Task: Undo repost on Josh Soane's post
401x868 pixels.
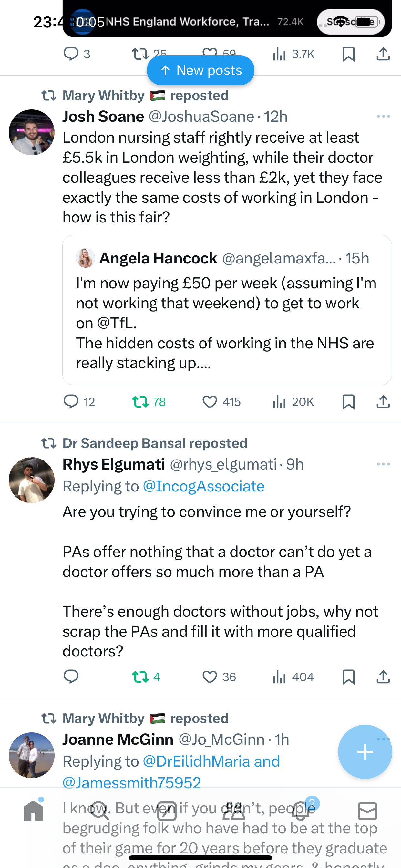Action: pyautogui.click(x=140, y=402)
